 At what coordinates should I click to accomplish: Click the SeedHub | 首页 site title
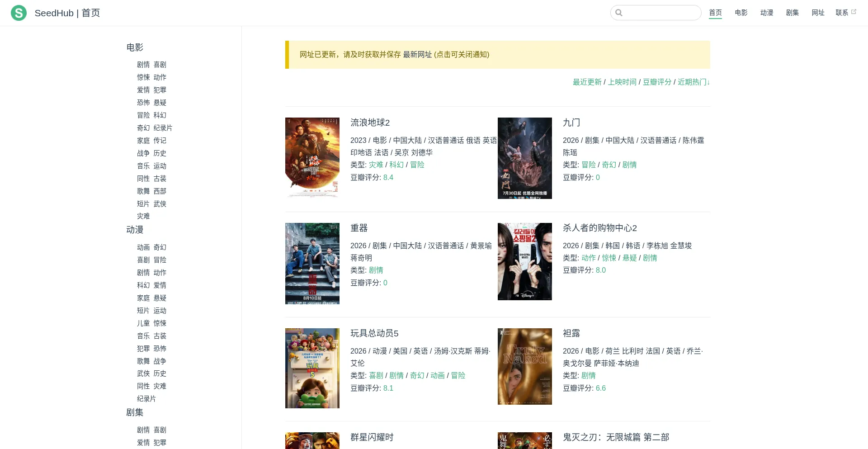pos(67,13)
